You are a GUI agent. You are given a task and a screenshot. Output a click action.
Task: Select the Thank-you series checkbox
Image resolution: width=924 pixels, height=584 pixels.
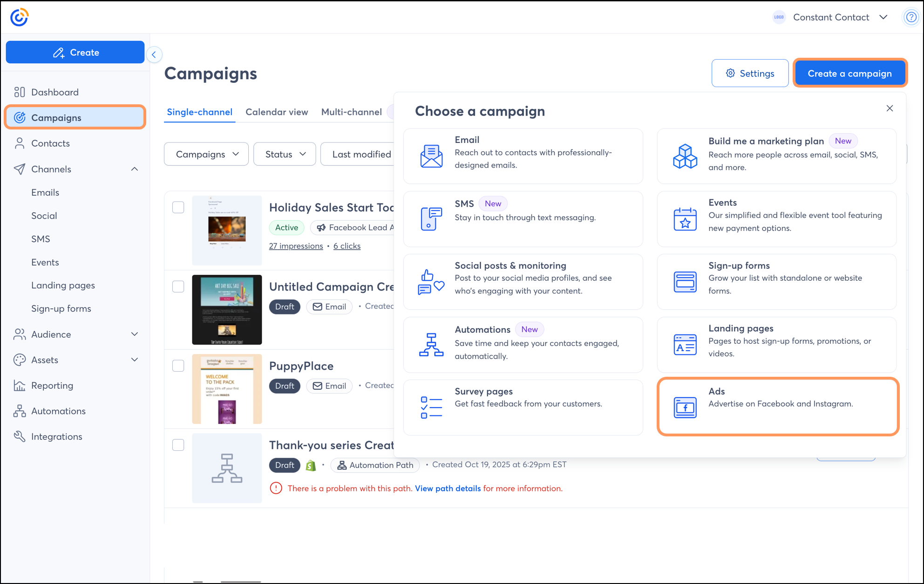pyautogui.click(x=178, y=445)
